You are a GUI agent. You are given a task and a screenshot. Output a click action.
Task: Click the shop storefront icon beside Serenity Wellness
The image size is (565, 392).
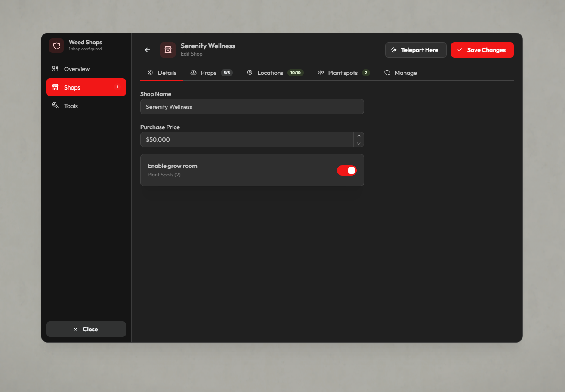point(168,50)
